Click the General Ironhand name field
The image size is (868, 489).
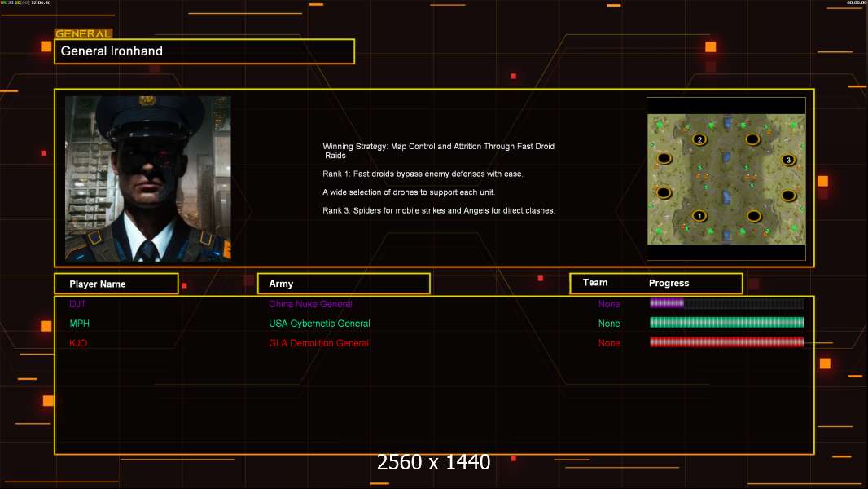204,51
